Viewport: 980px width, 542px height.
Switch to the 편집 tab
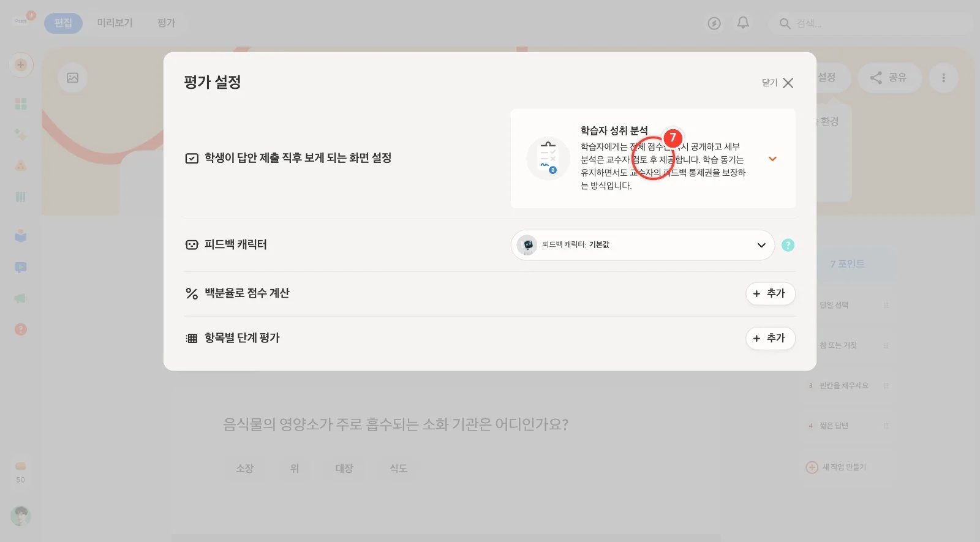coord(63,23)
